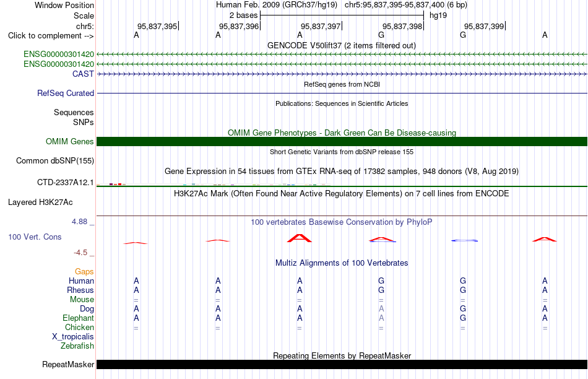Select the CAST gene track label
588x379 pixels.
(x=83, y=74)
